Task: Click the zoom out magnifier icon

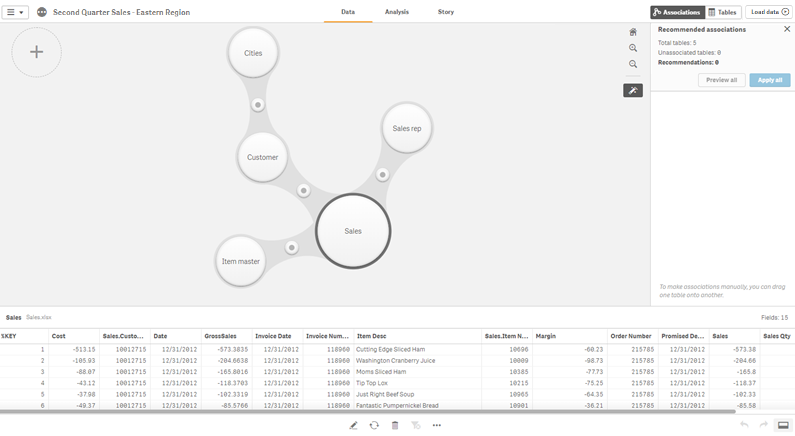Action: tap(633, 64)
